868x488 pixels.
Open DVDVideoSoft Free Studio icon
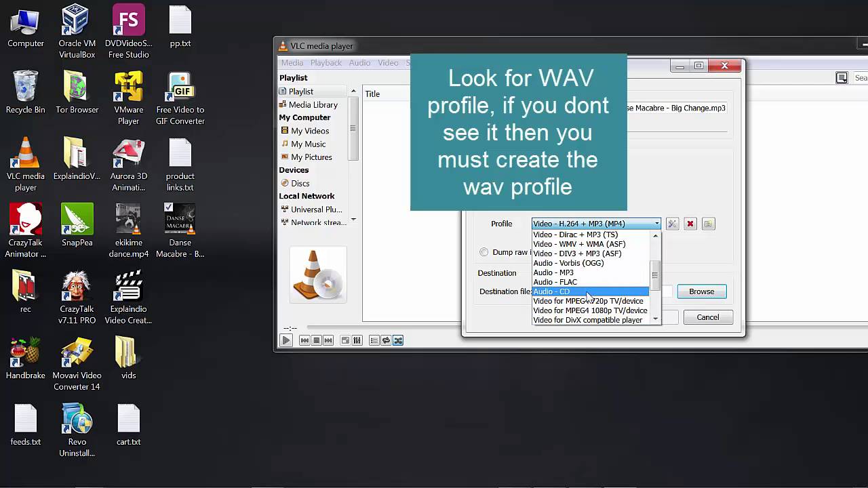coord(128,32)
